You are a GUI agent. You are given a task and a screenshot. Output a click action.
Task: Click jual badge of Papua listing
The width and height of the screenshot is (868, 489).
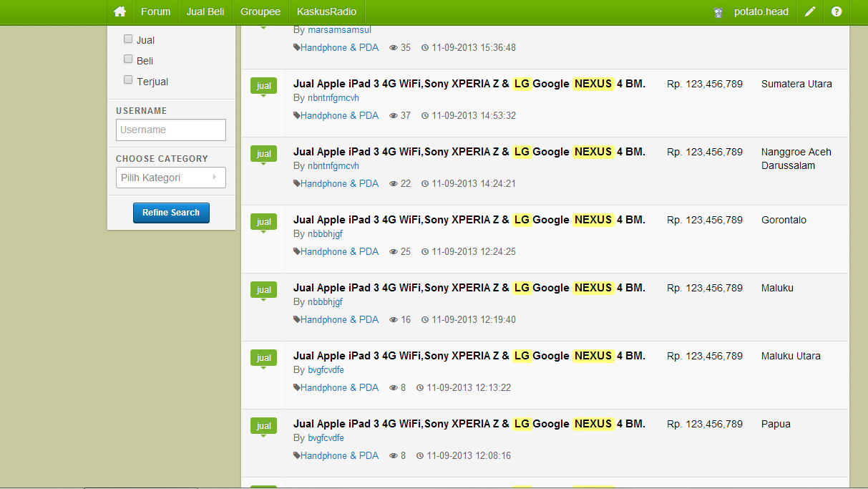[263, 426]
